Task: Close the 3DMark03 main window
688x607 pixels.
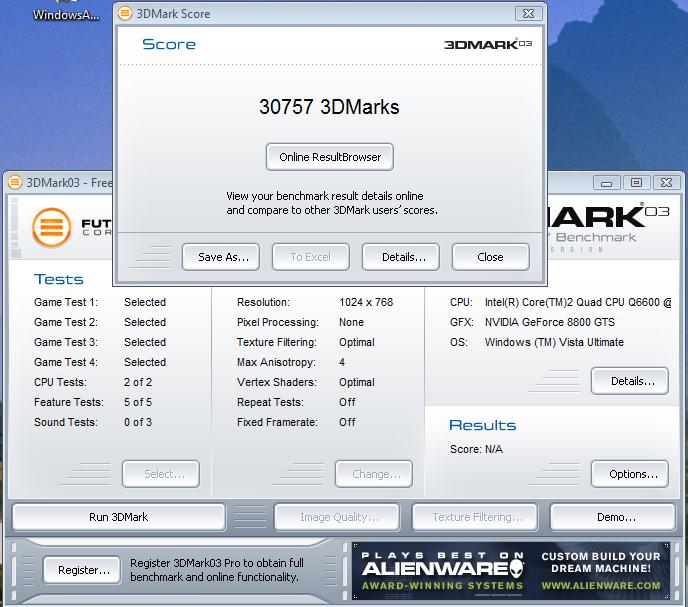Action: click(666, 182)
